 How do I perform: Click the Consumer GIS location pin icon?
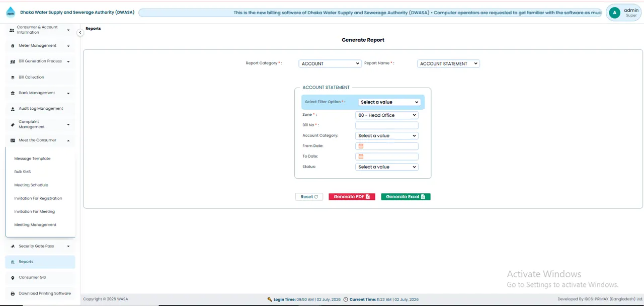13,277
